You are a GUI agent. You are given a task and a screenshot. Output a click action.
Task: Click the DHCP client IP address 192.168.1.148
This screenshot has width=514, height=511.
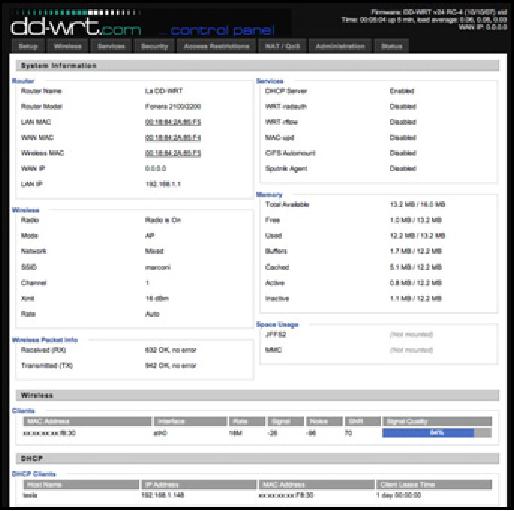[163, 495]
